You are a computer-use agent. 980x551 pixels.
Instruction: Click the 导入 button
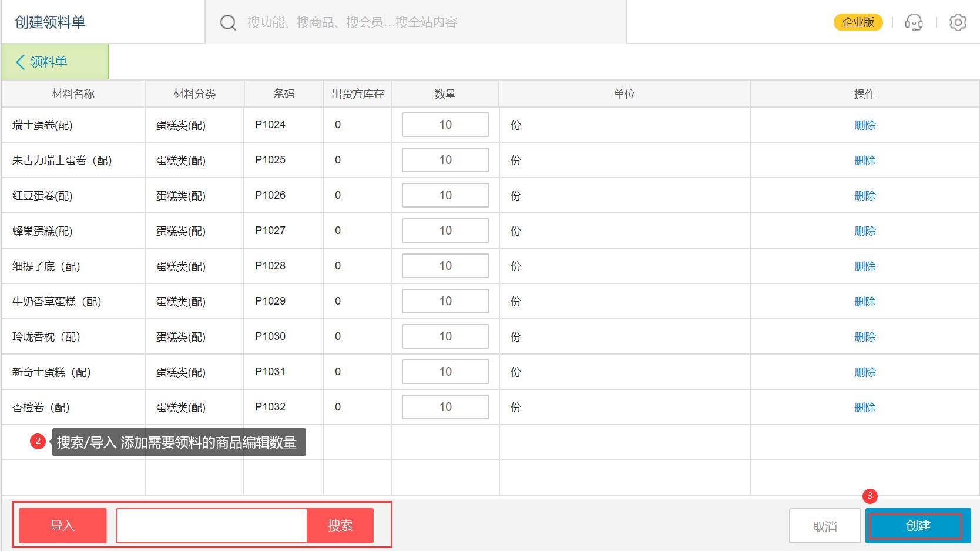(62, 525)
